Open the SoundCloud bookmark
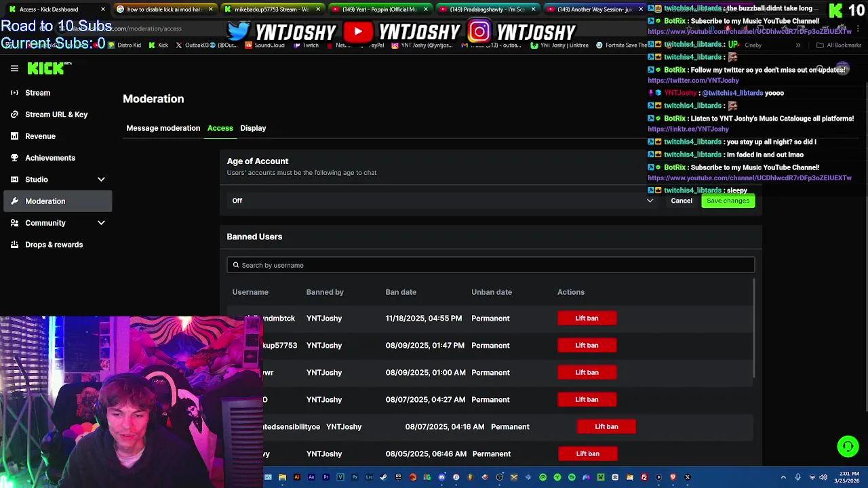 click(265, 45)
